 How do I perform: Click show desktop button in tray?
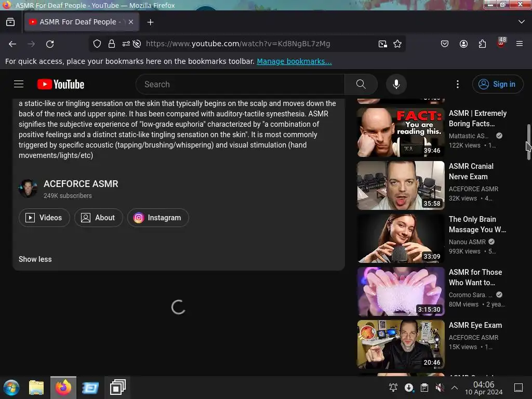click(x=518, y=388)
